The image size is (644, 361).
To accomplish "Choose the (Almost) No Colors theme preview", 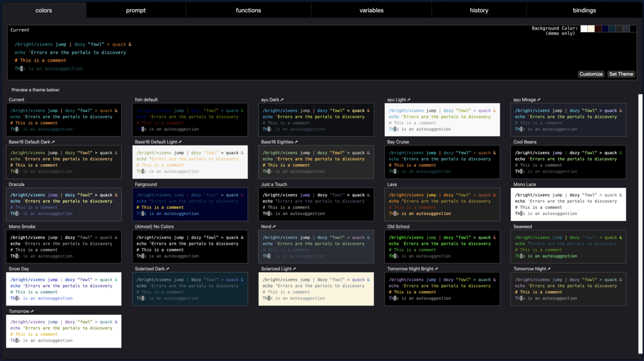I will coord(190,247).
